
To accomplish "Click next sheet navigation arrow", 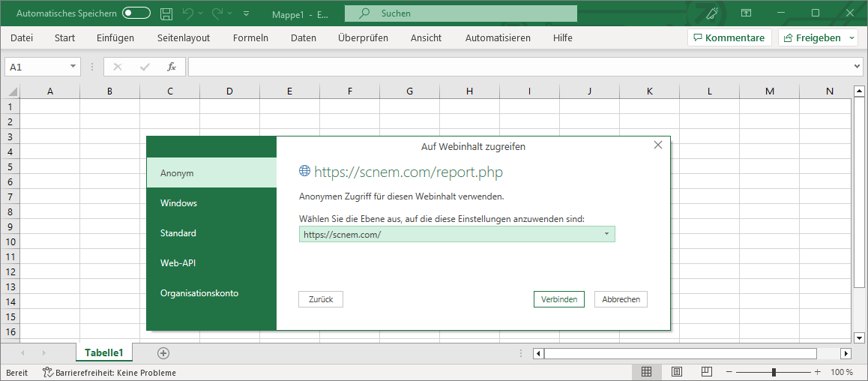I will (43, 352).
